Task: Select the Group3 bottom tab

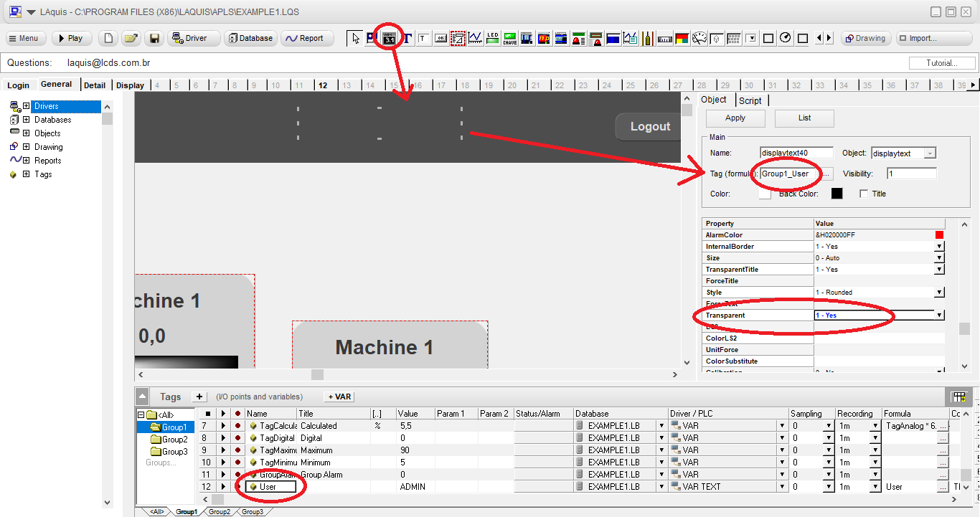Action: 252,512
